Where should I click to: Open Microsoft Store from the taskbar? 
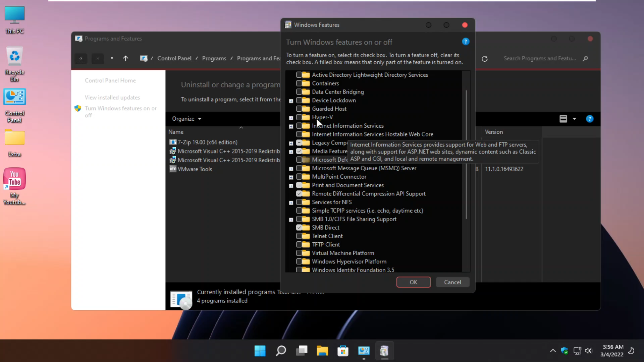[343, 351]
